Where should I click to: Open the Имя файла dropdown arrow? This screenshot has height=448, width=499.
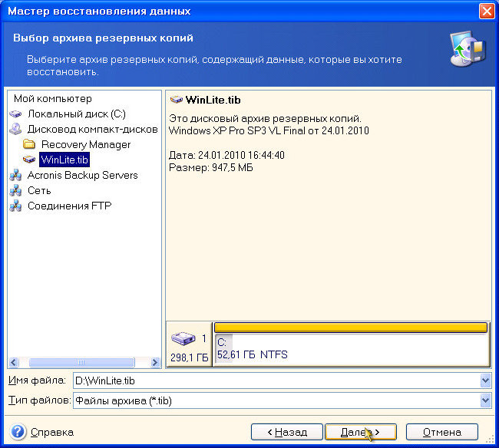pyautogui.click(x=485, y=380)
